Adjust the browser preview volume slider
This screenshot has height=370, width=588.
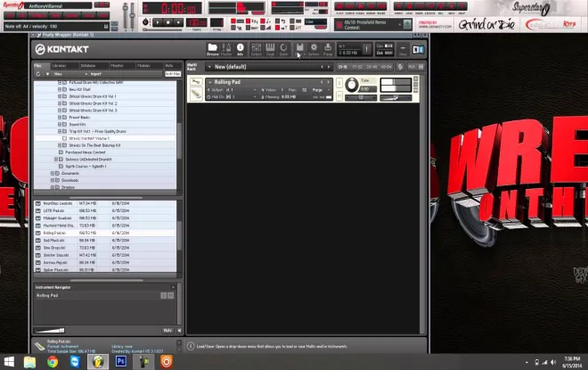[49, 330]
